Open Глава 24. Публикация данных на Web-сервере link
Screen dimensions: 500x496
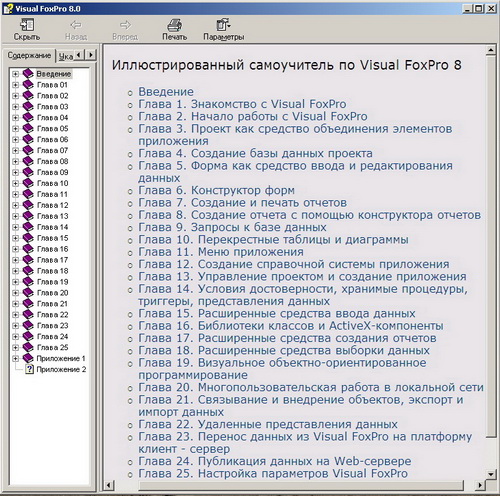click(x=275, y=461)
